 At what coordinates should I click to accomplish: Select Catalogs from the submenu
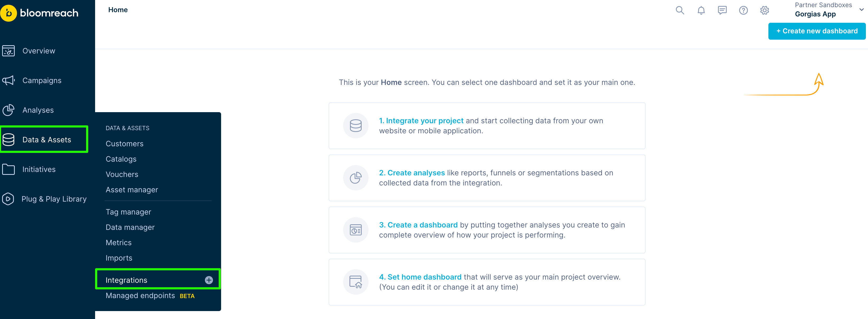[121, 159]
